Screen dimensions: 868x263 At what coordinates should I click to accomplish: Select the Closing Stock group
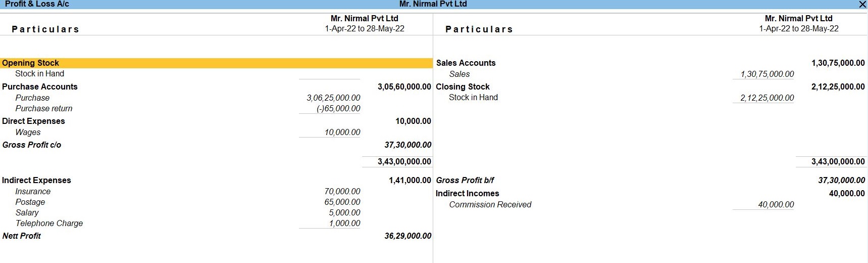coord(463,87)
